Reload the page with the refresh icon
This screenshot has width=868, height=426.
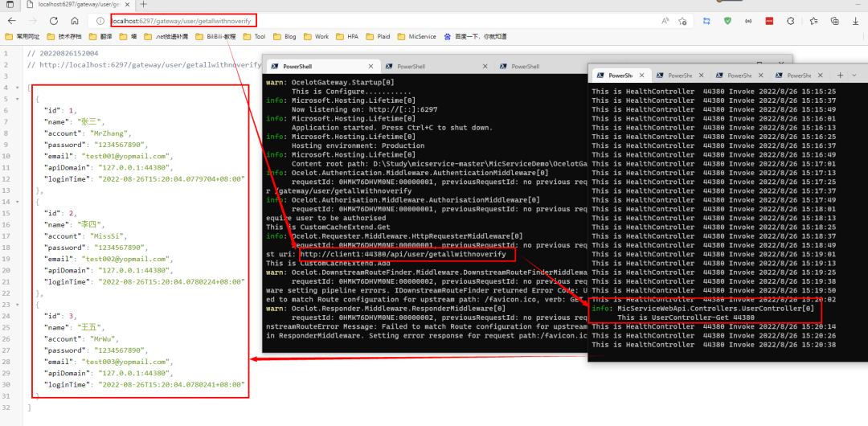coord(54,21)
